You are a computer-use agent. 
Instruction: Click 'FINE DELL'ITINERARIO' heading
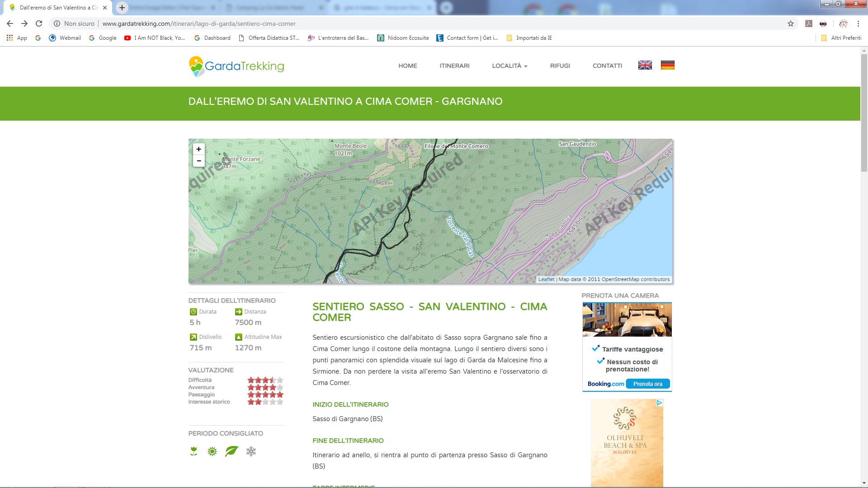tap(348, 441)
